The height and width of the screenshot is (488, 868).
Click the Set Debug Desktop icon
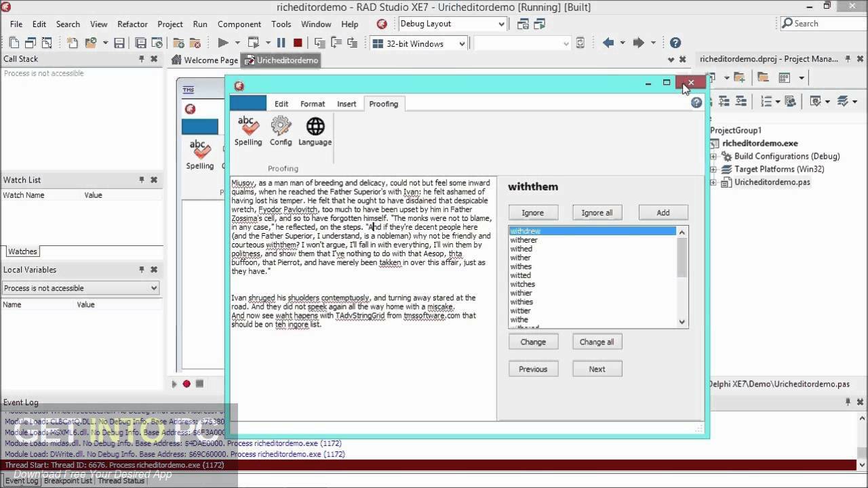click(538, 24)
